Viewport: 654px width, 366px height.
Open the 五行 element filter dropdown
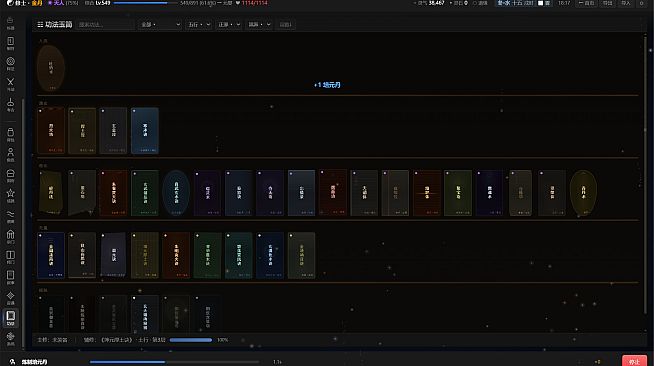(x=199, y=25)
